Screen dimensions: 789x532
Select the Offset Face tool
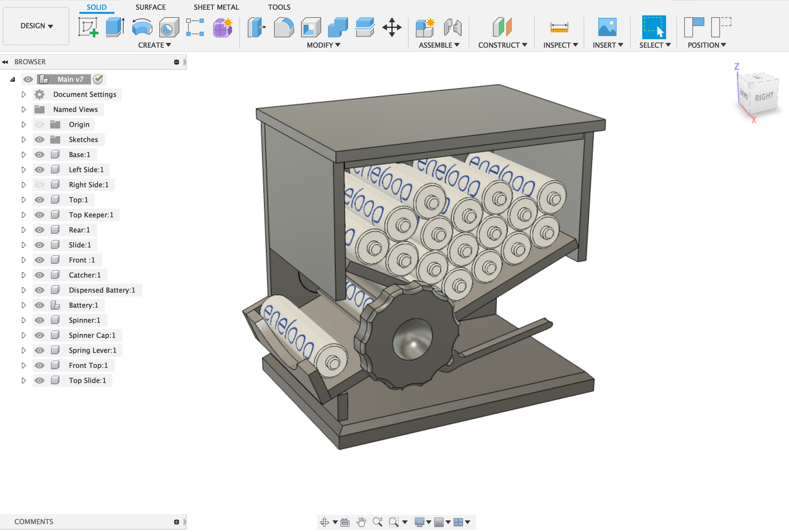coord(365,27)
